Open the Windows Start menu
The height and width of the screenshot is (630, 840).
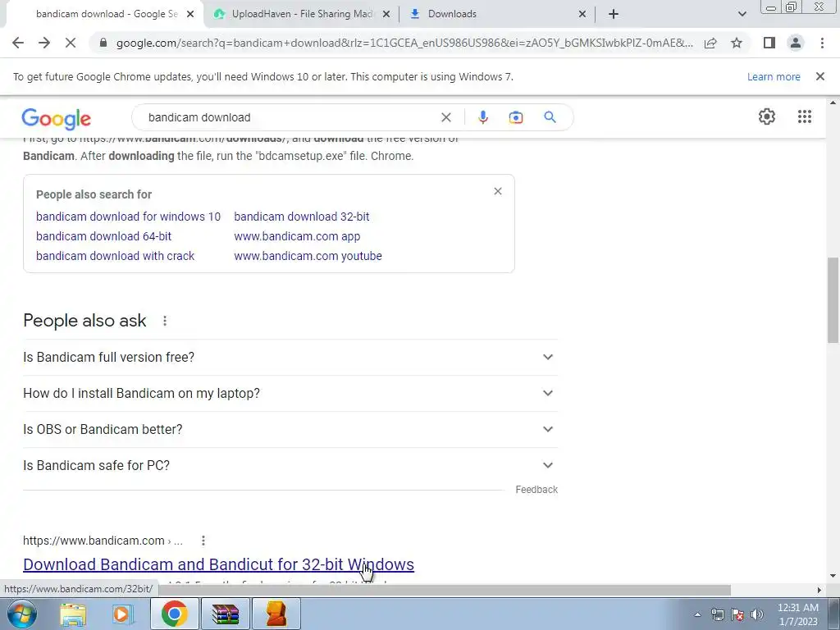[21, 614]
